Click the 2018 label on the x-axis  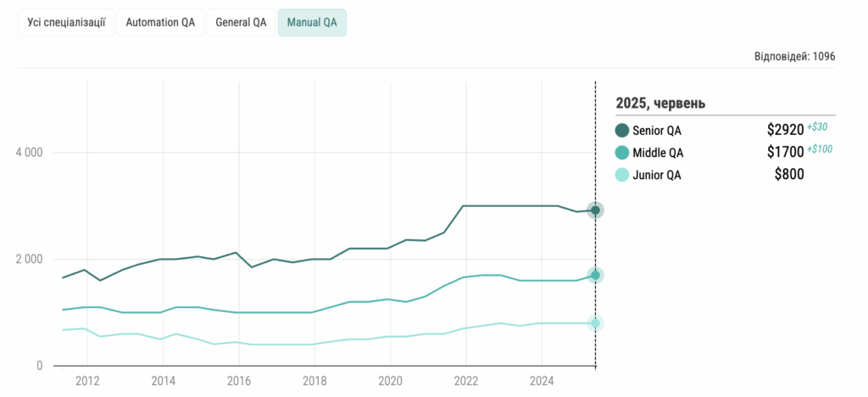314,379
